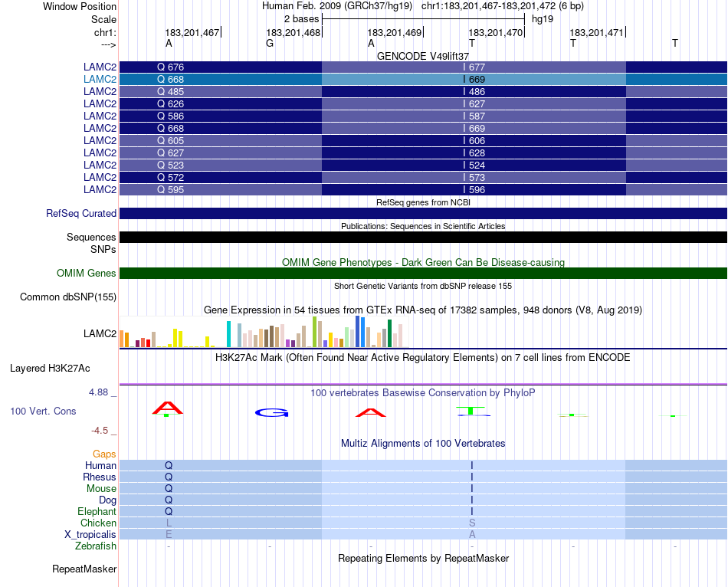Click base G in the chr1 sequence row
Image resolution: width=728 pixels, height=587 pixels.
coord(270,43)
